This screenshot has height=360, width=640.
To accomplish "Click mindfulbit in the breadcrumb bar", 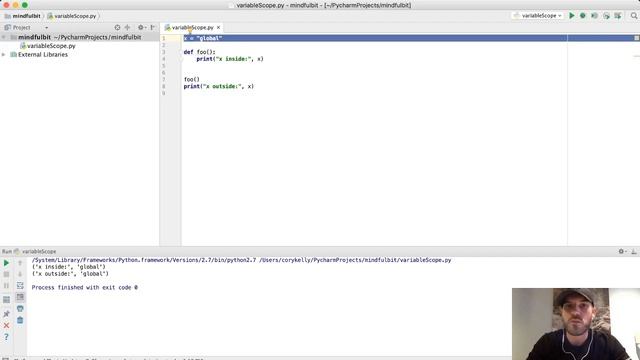I will [26, 16].
